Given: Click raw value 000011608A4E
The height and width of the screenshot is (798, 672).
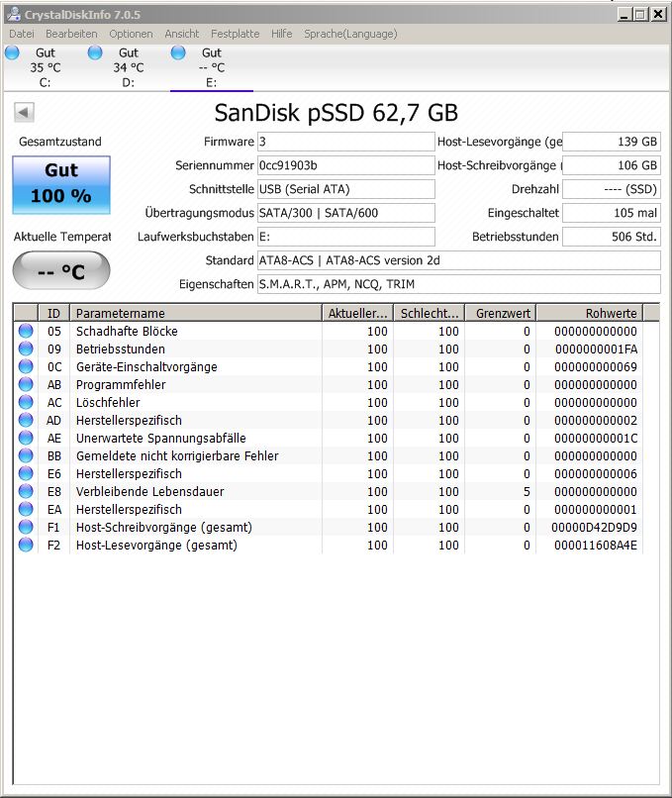Looking at the screenshot, I should coord(595,546).
